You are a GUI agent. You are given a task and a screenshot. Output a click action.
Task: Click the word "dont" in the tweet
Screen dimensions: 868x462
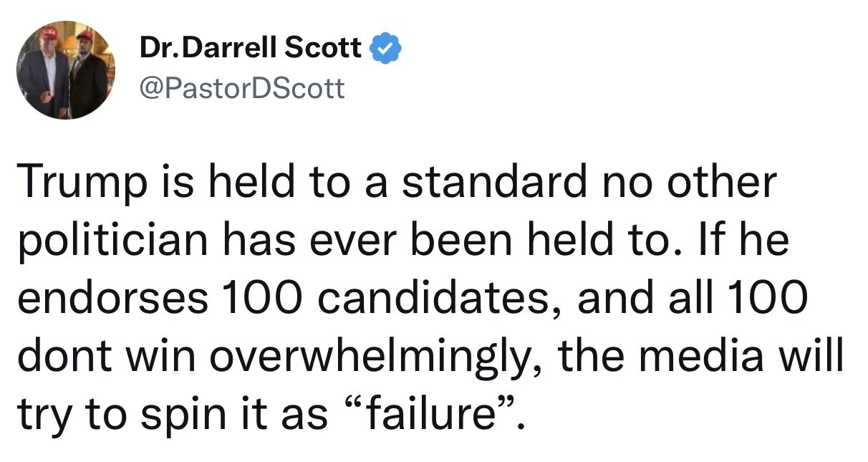[x=64, y=355]
